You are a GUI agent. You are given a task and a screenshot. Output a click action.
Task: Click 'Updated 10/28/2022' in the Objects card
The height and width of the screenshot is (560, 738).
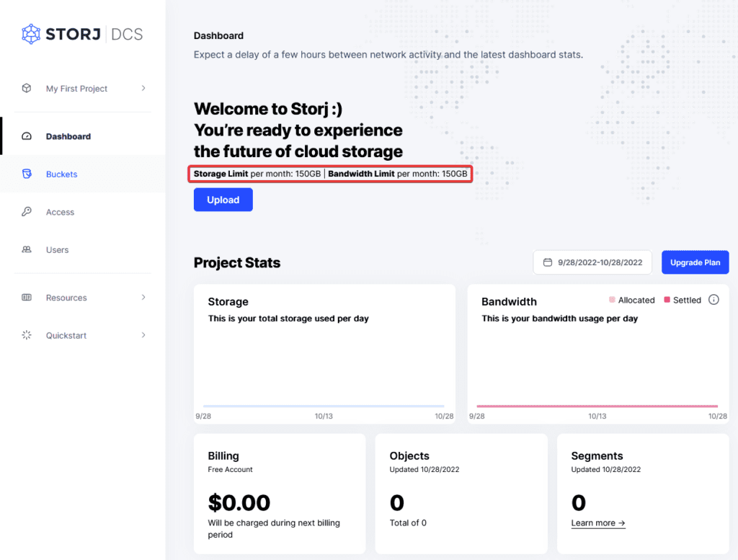click(424, 469)
